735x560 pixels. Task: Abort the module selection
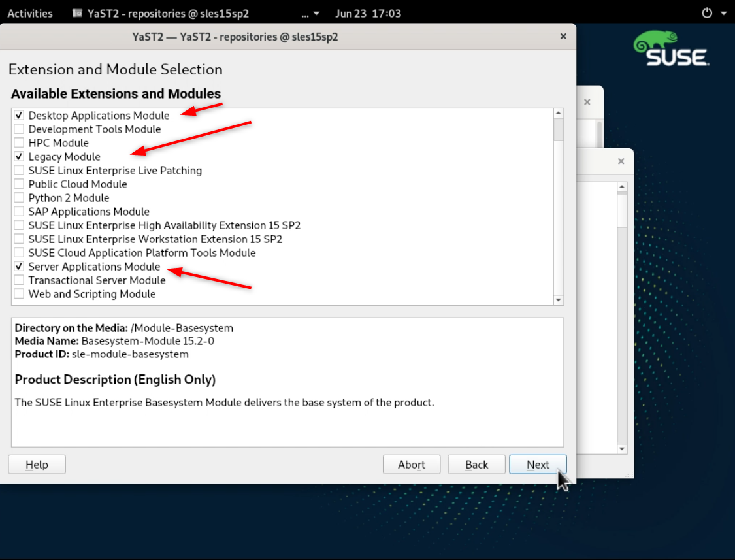[412, 465]
